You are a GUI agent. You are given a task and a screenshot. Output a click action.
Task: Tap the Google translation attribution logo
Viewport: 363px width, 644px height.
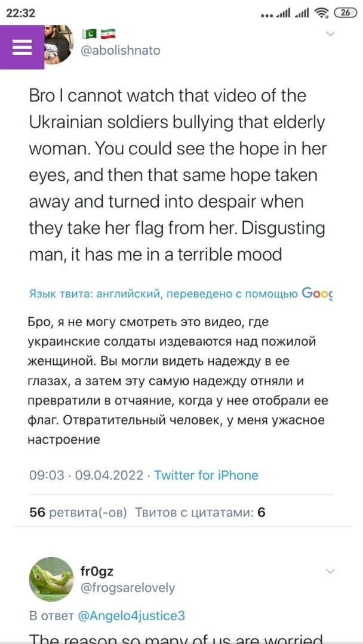point(317,293)
